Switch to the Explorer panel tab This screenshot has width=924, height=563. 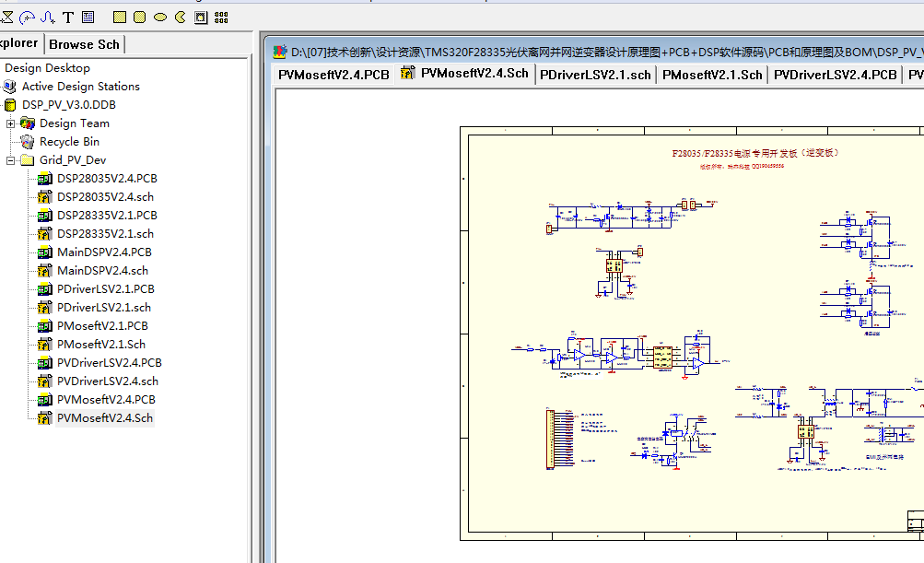20,43
